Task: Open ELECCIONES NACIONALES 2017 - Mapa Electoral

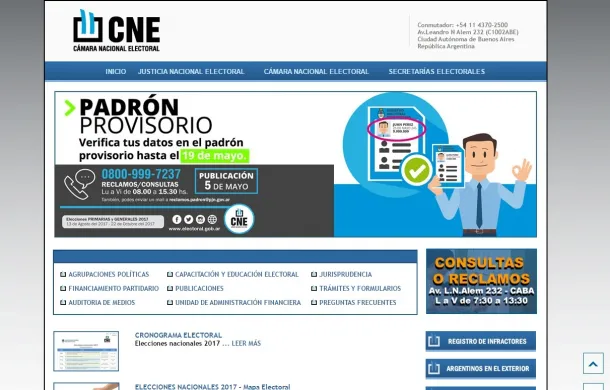Action: pyautogui.click(x=212, y=386)
